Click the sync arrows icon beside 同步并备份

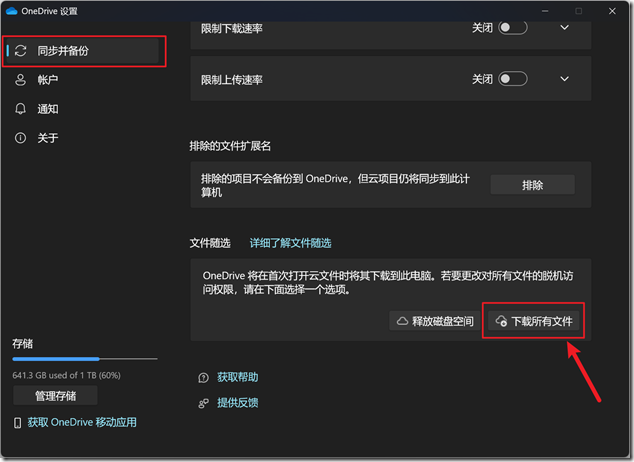tap(21, 51)
